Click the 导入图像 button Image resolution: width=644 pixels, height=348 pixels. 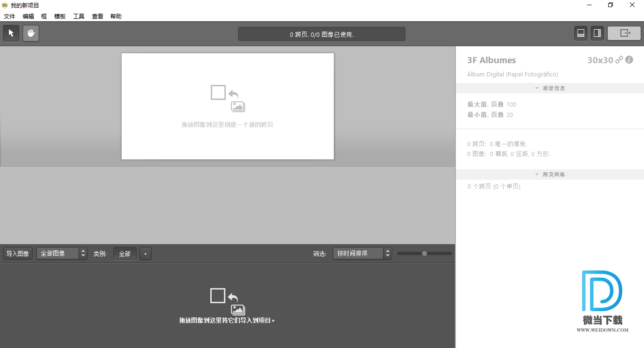[18, 254]
